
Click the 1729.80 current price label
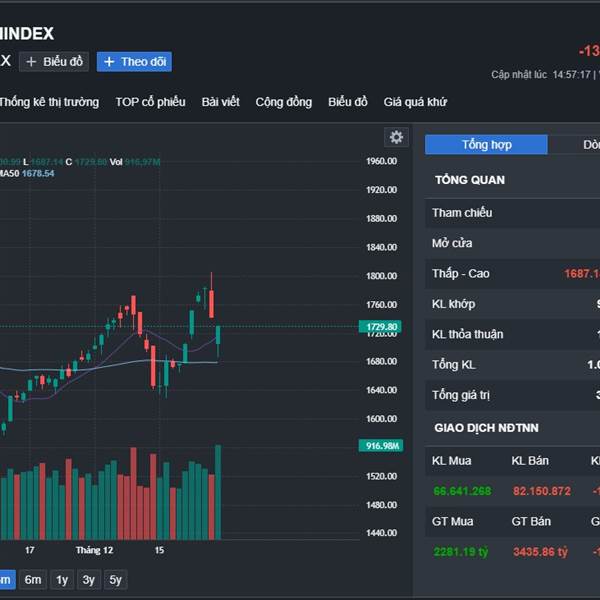(380, 327)
